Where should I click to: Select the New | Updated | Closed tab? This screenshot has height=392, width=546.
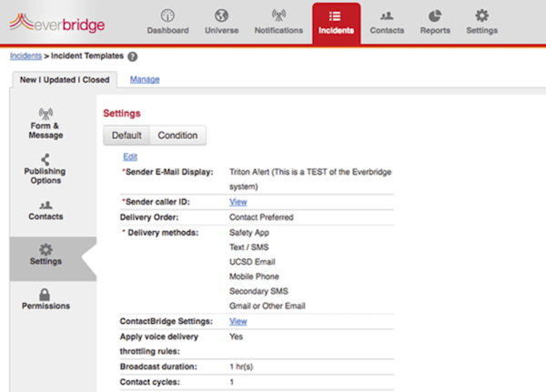(x=65, y=79)
